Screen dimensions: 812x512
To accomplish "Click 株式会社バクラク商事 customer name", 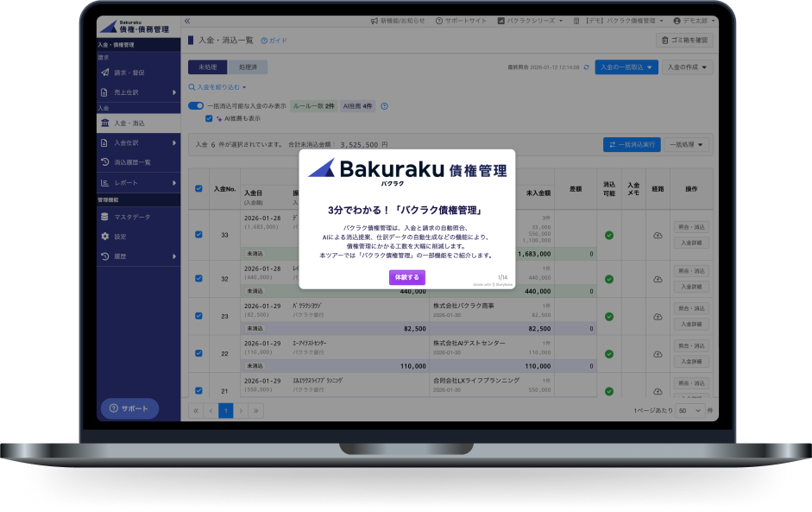I will click(x=463, y=306).
